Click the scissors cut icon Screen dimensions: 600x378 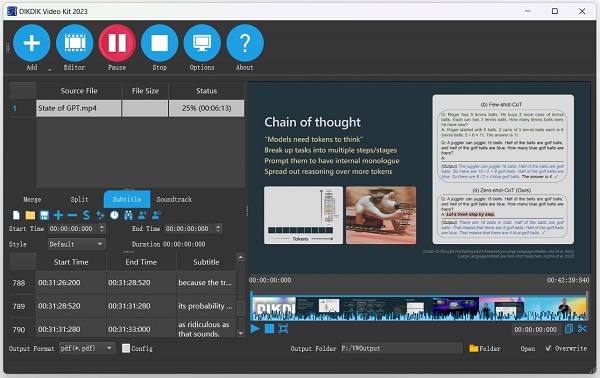[x=582, y=329]
